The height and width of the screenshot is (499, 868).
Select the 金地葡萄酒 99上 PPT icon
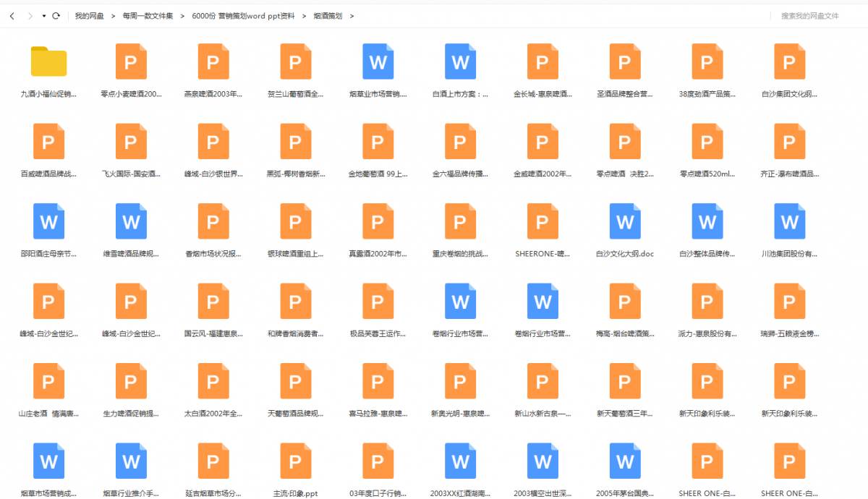point(378,141)
